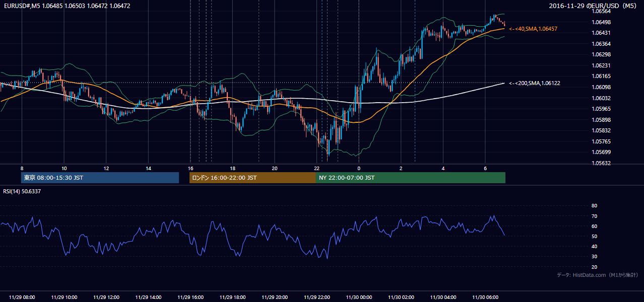The height and width of the screenshot is (302, 644).
Task: Click the 11/29 16:00 time axis label
Action: coord(190,297)
